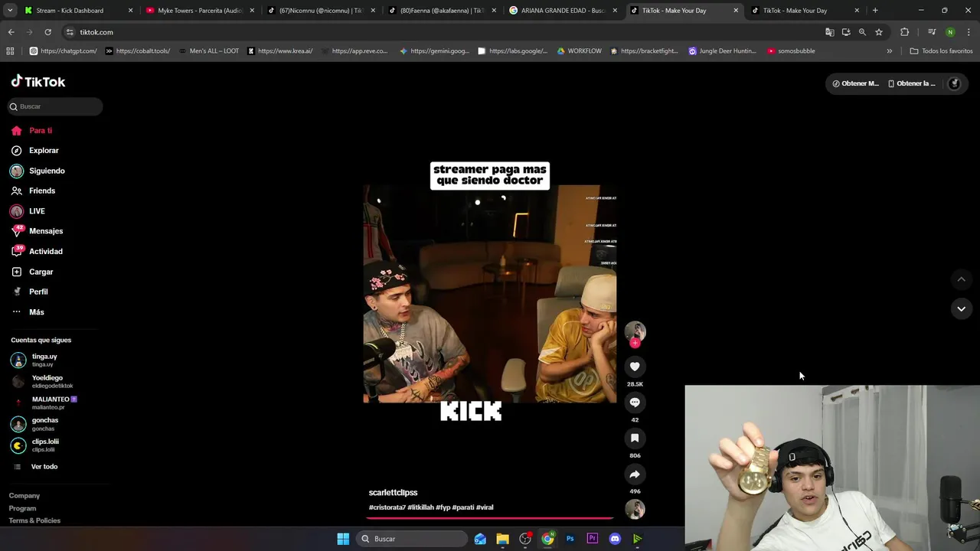Open the WORKFLOW bookmark
The height and width of the screenshot is (551, 980).
pyautogui.click(x=580, y=51)
